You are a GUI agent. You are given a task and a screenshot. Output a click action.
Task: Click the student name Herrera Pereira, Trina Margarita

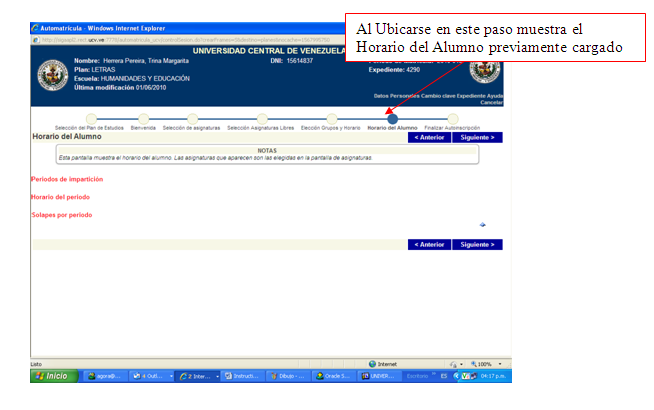[146, 61]
